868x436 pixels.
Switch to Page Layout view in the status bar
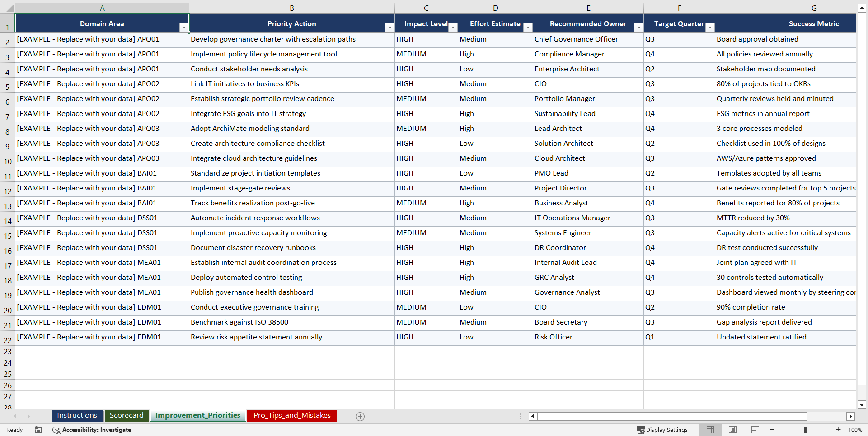732,430
